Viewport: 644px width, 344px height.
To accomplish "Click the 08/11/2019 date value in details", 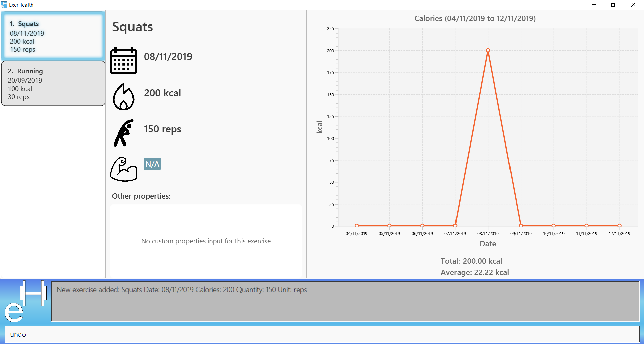I will 168,57.
